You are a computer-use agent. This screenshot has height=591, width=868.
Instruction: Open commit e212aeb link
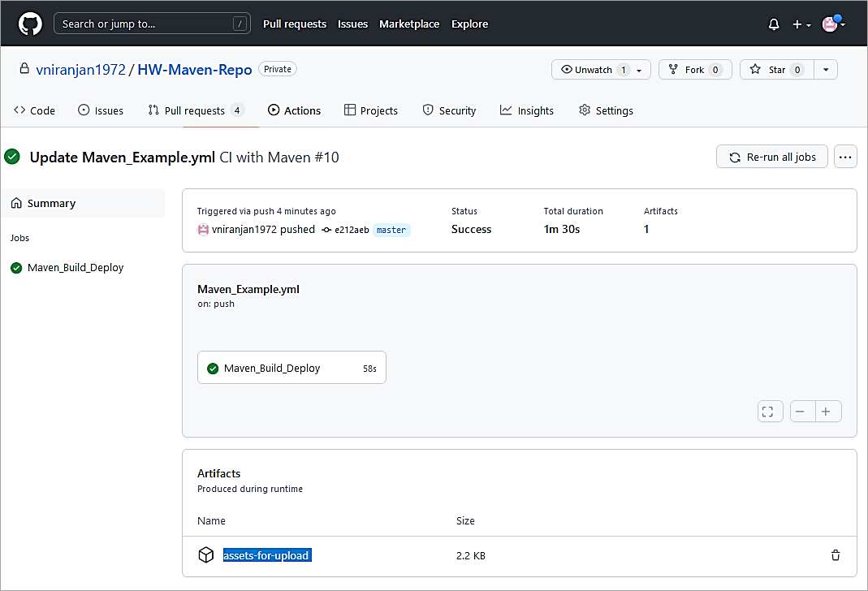[351, 230]
